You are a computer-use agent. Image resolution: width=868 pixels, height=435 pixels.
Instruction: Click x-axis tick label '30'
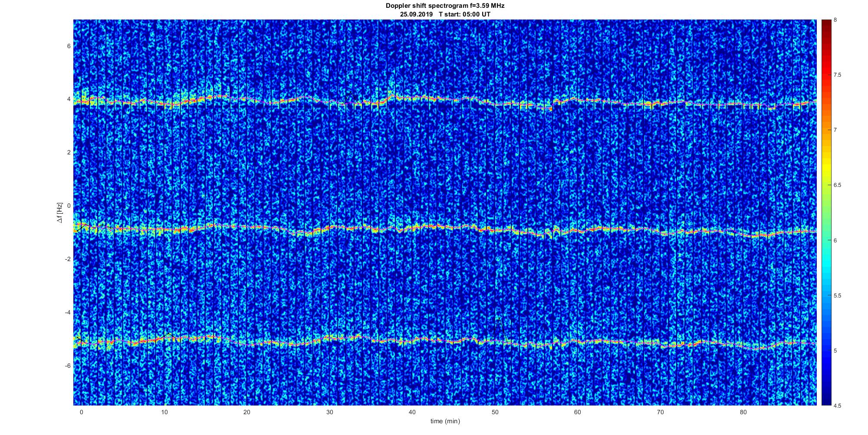[x=329, y=412]
